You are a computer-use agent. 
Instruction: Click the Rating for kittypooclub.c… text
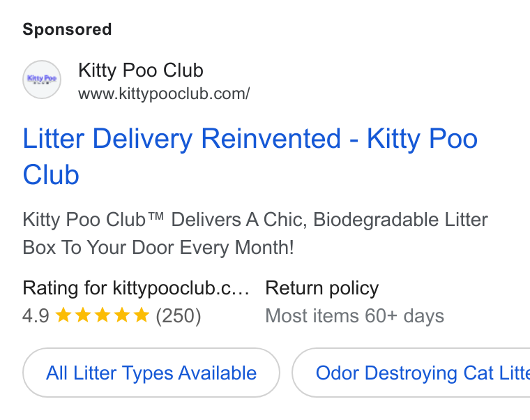pyautogui.click(x=136, y=288)
